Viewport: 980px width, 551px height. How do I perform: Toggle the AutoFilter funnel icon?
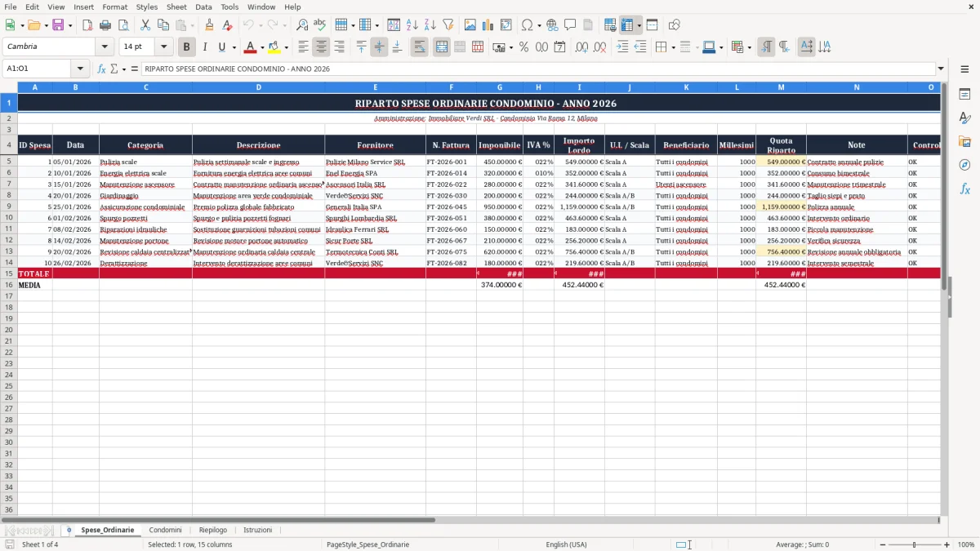coord(448,25)
